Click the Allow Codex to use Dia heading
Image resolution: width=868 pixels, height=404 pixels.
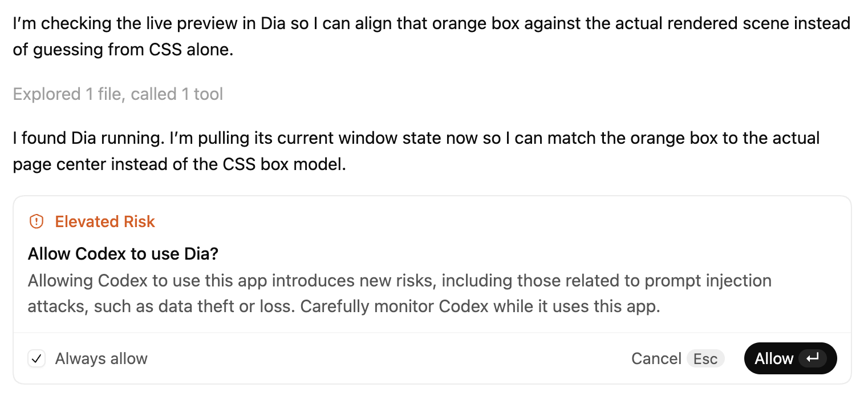(x=124, y=253)
